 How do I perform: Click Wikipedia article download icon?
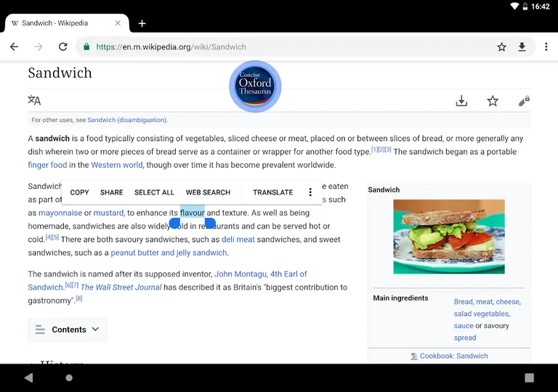tap(461, 101)
